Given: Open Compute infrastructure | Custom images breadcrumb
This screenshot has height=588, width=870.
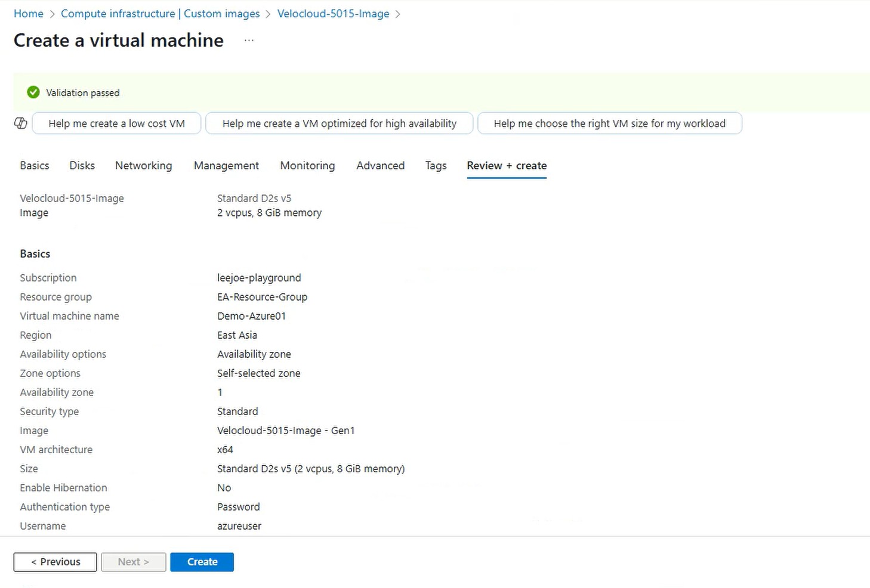Looking at the screenshot, I should (x=161, y=14).
